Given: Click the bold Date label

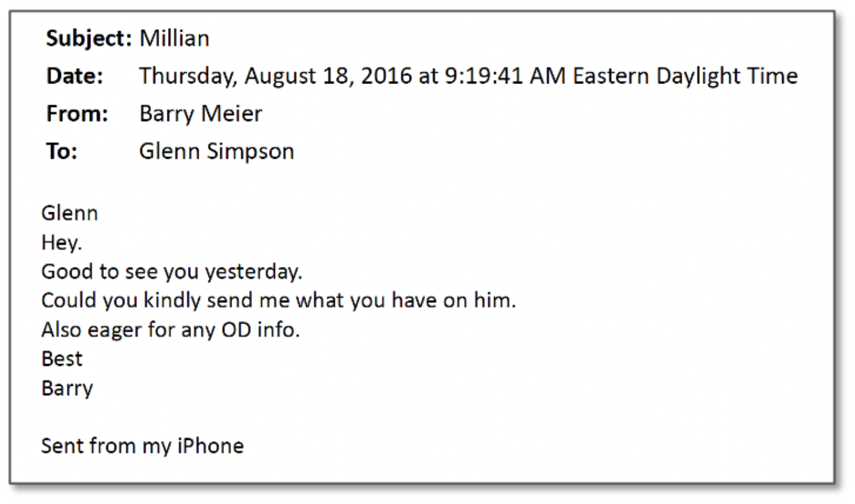Looking at the screenshot, I should 75,77.
